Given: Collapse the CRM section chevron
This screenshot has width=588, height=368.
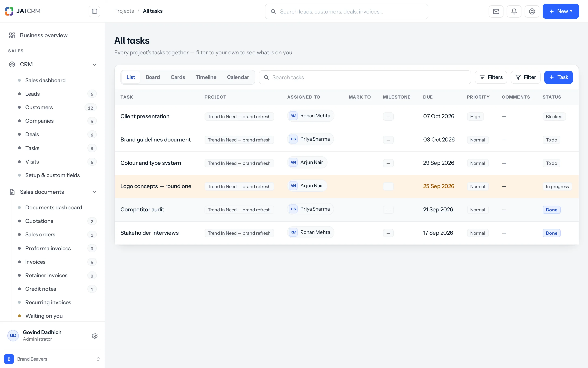Looking at the screenshot, I should coord(94,64).
